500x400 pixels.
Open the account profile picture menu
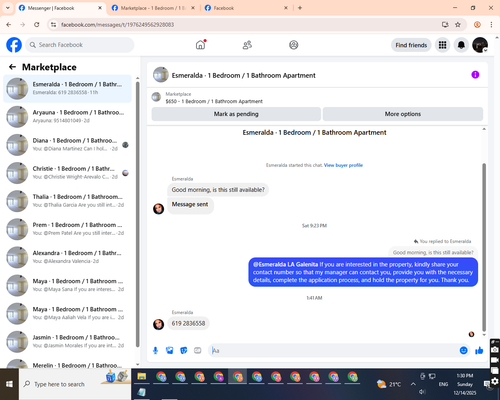click(x=480, y=45)
